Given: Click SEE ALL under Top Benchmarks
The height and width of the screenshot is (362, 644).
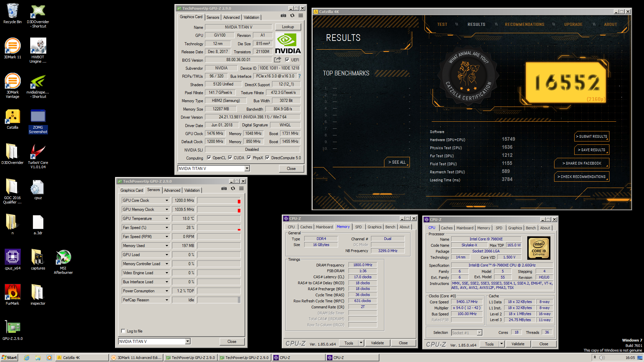Looking at the screenshot, I should click(397, 162).
